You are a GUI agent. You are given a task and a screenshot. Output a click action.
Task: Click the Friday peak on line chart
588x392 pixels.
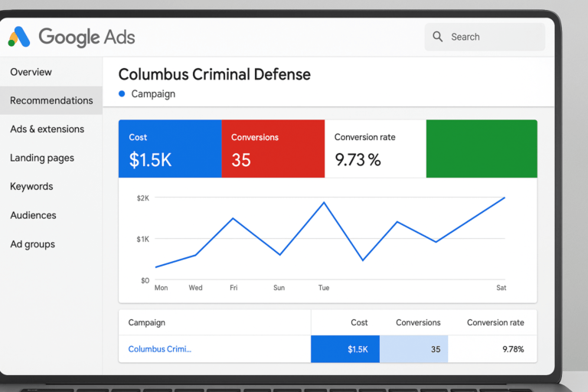point(233,218)
